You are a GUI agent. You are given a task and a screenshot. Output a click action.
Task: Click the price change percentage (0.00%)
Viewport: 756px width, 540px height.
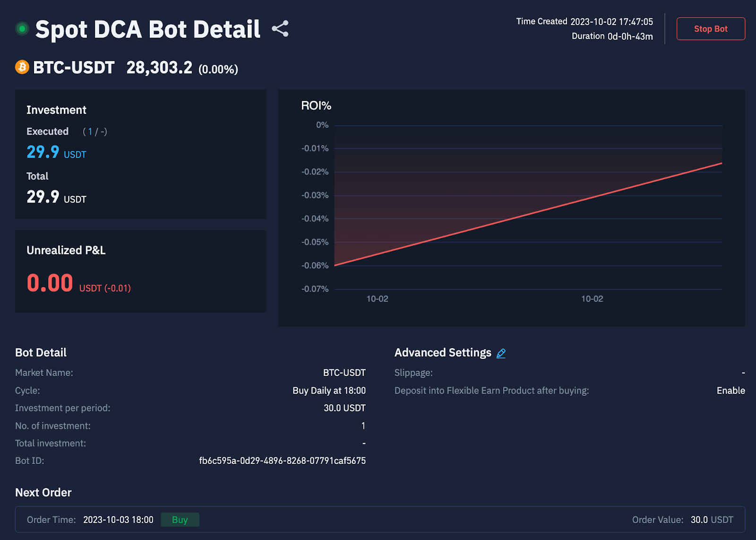point(218,70)
